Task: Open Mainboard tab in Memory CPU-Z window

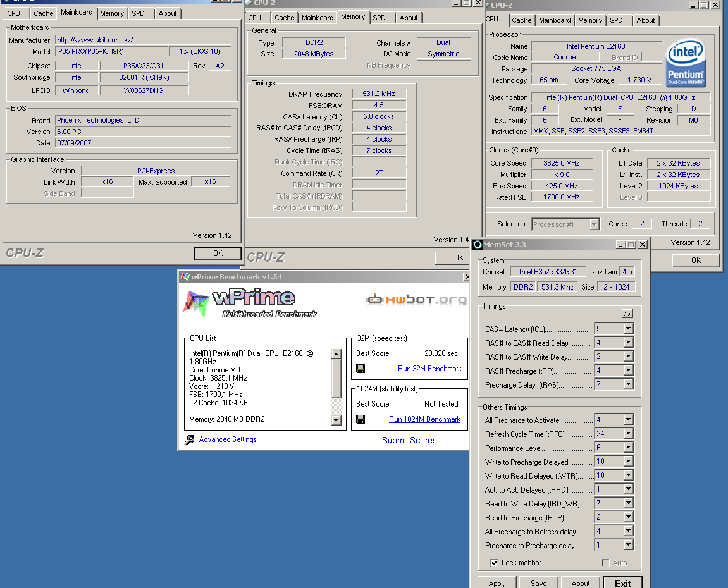Action: (318, 18)
